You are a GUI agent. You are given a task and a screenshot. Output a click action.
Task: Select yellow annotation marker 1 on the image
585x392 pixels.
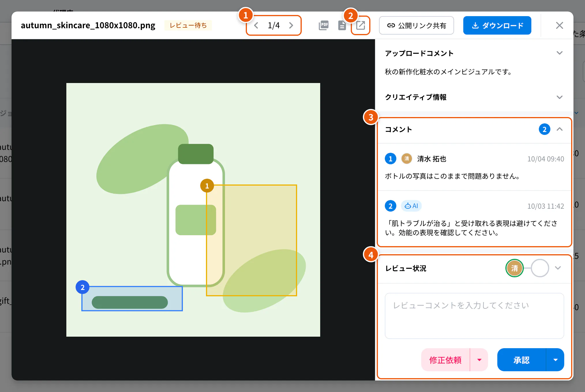[x=207, y=186]
